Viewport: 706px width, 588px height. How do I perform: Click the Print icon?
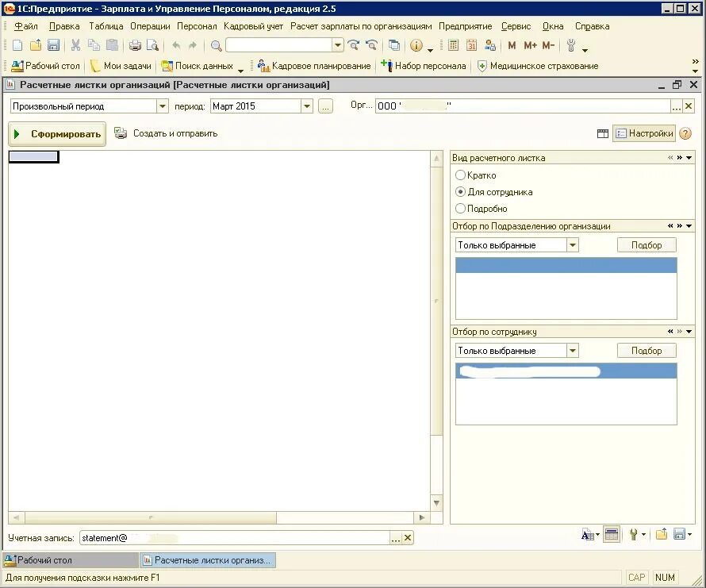[135, 45]
